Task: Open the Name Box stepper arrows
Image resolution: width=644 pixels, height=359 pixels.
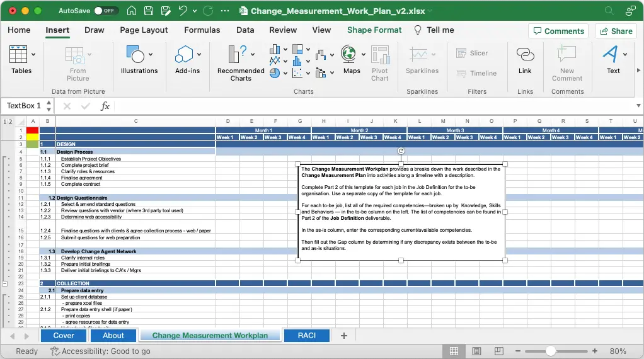Action: [x=49, y=106]
